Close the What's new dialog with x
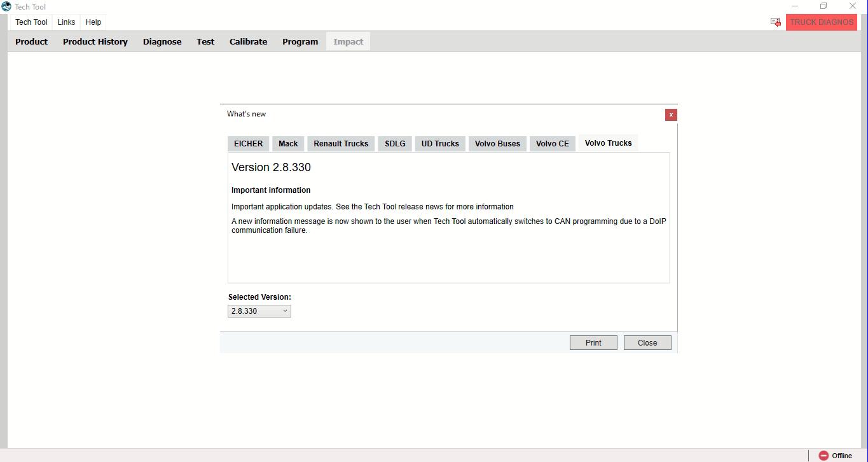The width and height of the screenshot is (868, 462). click(671, 115)
